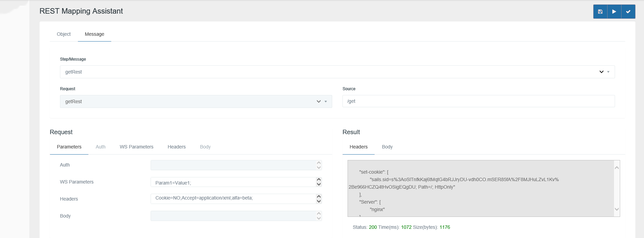Viewport: 644px width, 238px height.
Task: Click the save icon button
Action: click(x=600, y=12)
